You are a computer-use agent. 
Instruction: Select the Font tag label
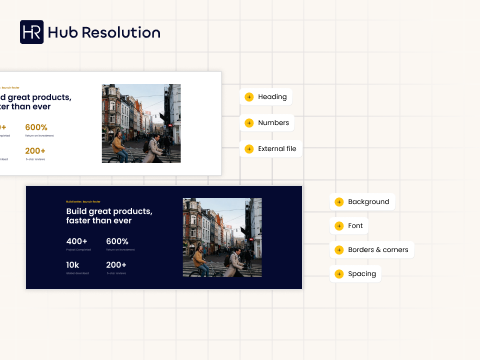coord(355,226)
